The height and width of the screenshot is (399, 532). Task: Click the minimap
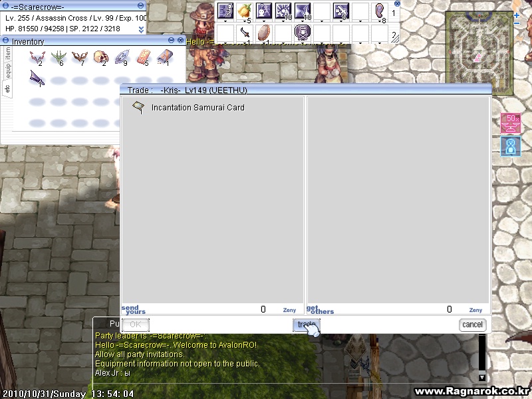[479, 53]
